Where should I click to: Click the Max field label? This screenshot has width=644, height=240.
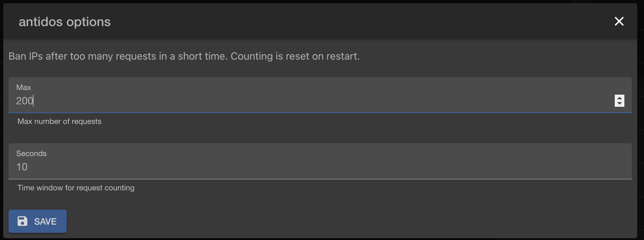pos(24,87)
